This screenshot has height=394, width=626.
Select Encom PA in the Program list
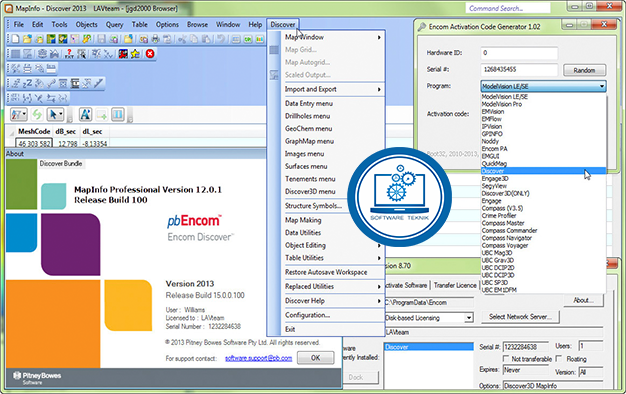(543, 149)
